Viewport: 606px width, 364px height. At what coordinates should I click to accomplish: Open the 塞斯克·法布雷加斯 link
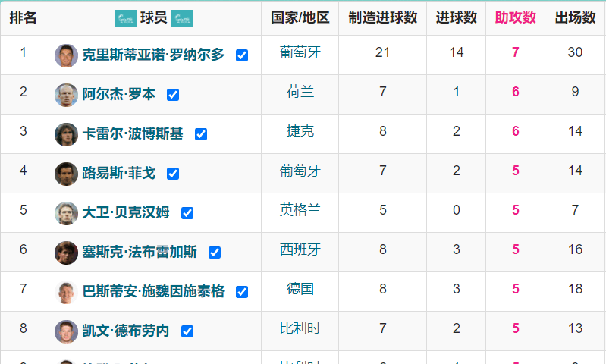click(x=140, y=252)
